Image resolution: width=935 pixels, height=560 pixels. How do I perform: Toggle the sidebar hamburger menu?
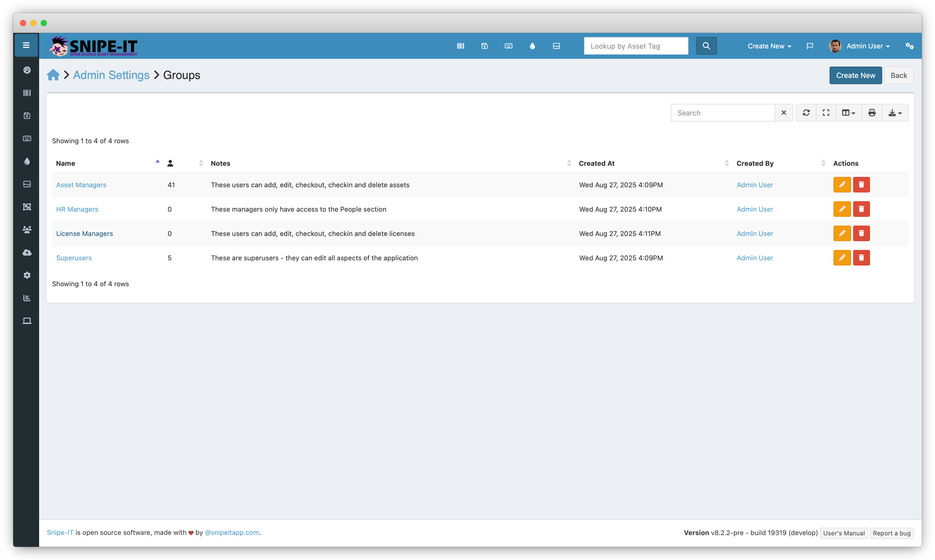pos(26,45)
